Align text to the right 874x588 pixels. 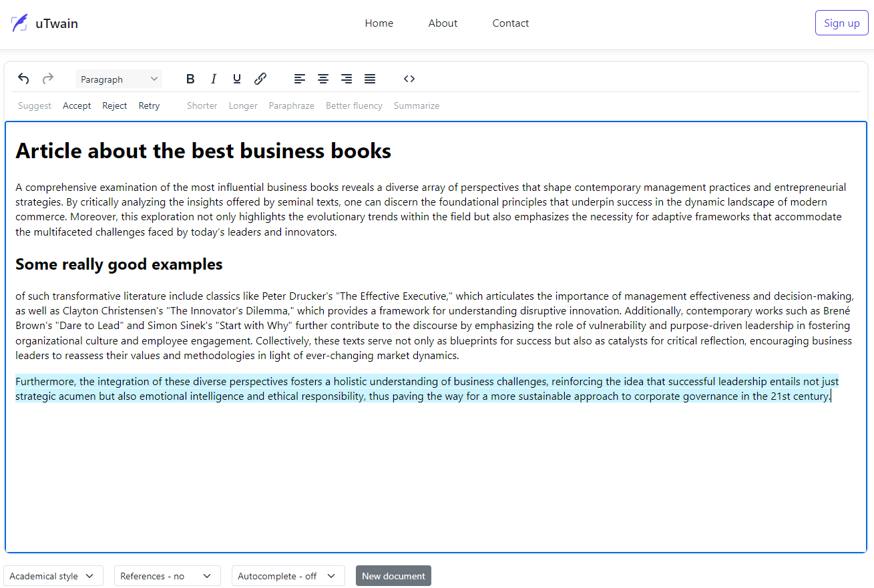click(x=347, y=79)
